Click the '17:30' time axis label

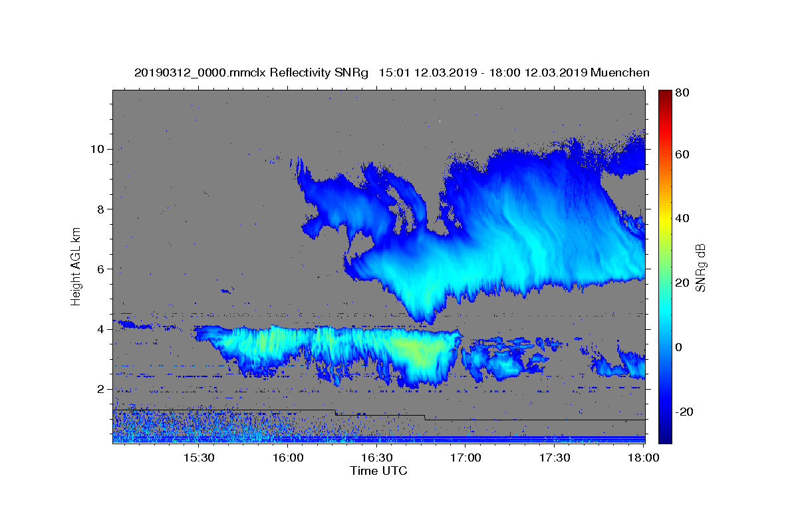[x=555, y=458]
